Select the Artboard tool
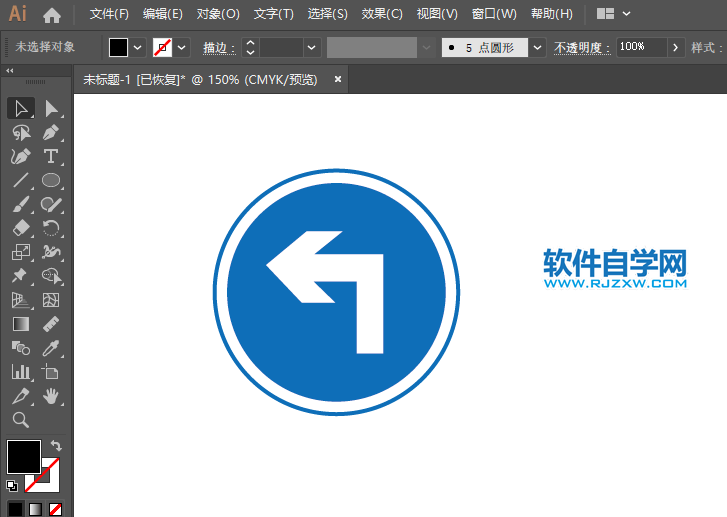The width and height of the screenshot is (727, 517). 51,372
